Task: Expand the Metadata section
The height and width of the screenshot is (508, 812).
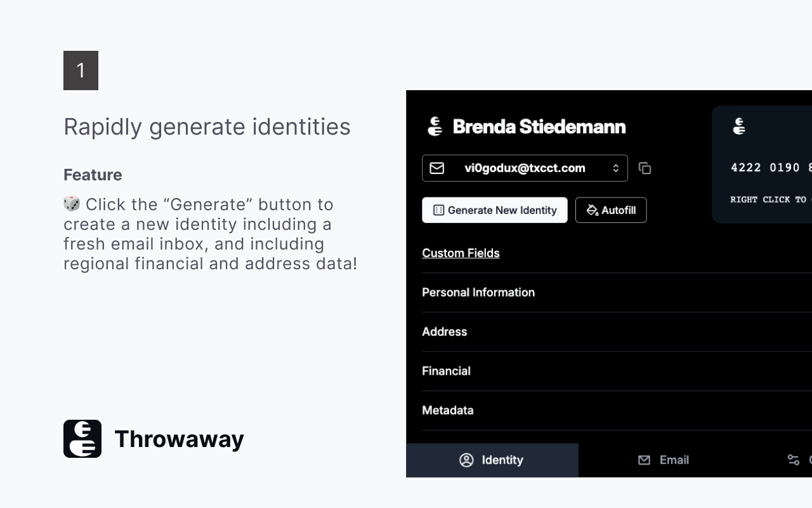Action: click(448, 410)
